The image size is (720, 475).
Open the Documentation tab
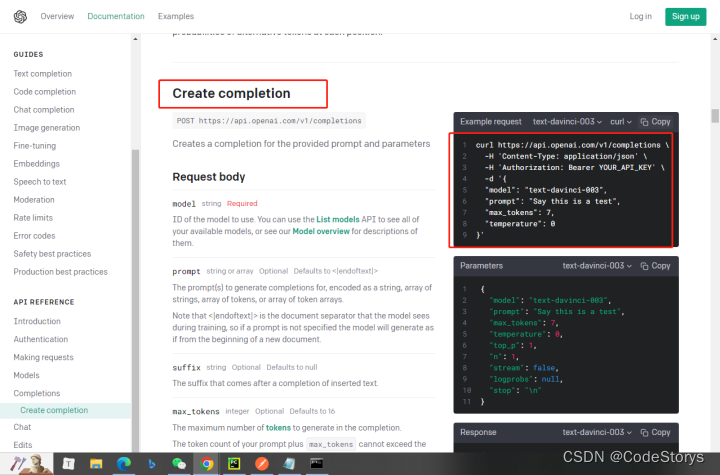116,17
